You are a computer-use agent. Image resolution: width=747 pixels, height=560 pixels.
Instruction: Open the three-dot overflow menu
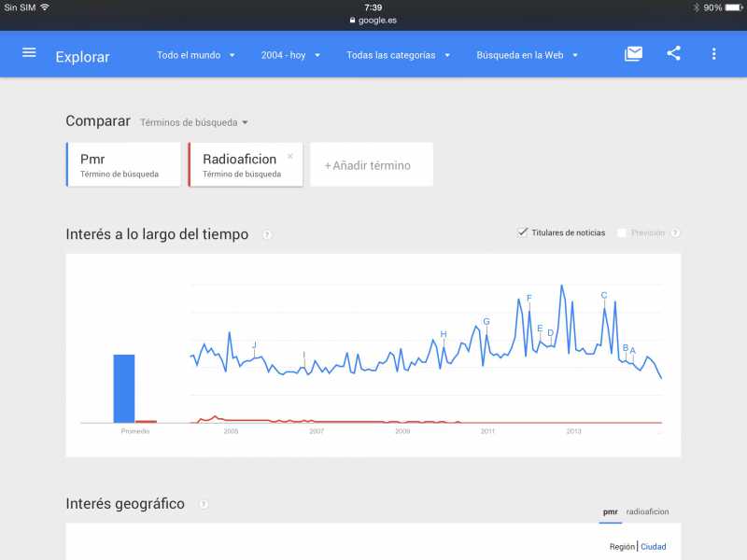pyautogui.click(x=713, y=54)
